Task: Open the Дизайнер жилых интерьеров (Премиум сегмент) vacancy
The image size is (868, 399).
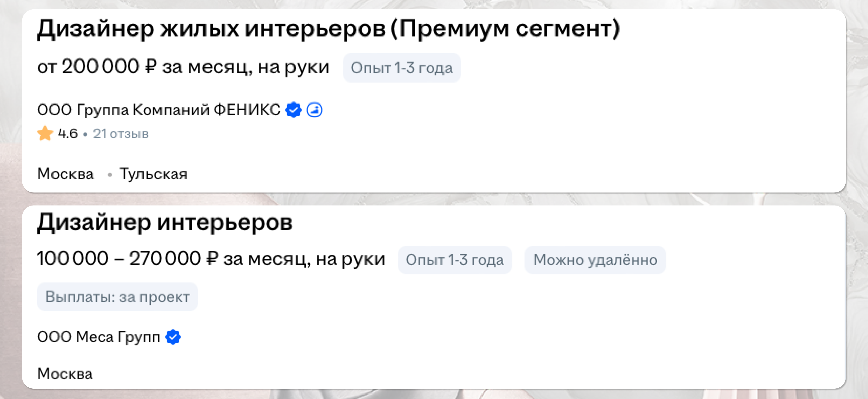Action: coord(328,29)
